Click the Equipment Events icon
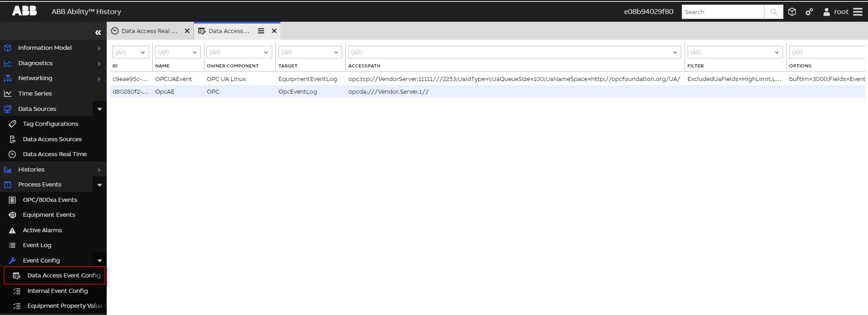The width and height of the screenshot is (868, 315). pos(12,215)
